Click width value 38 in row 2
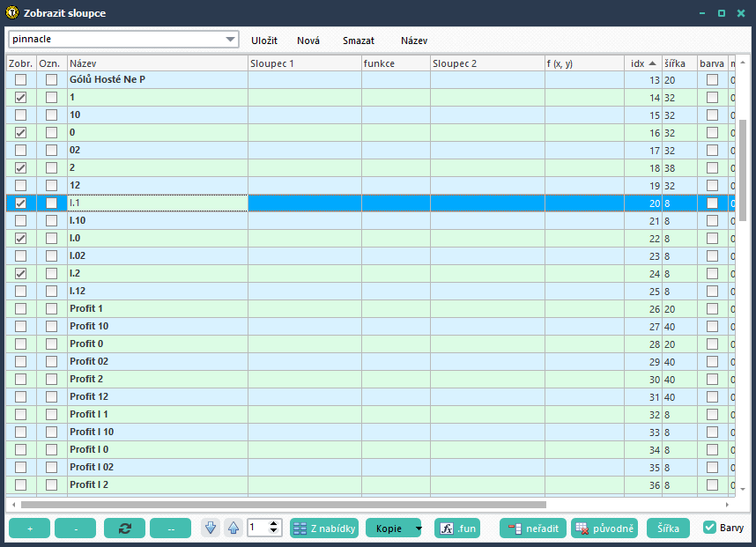This screenshot has width=756, height=547. pos(670,168)
